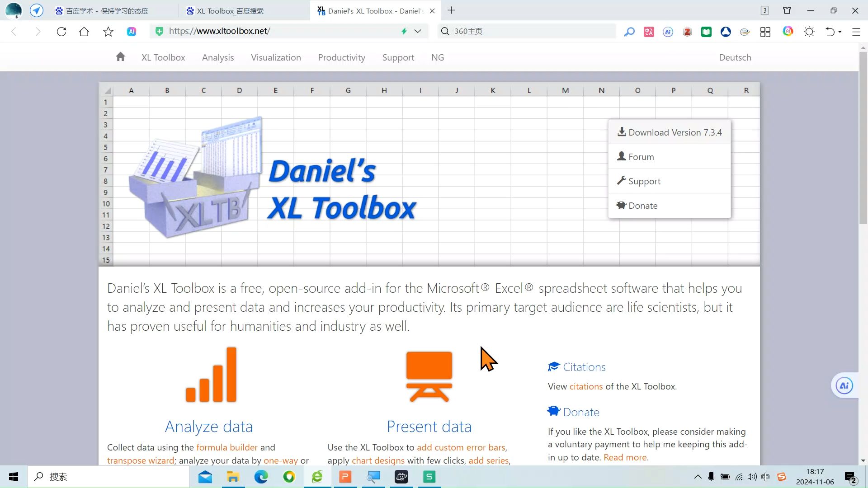Open a new tab with the plus button

click(x=451, y=10)
